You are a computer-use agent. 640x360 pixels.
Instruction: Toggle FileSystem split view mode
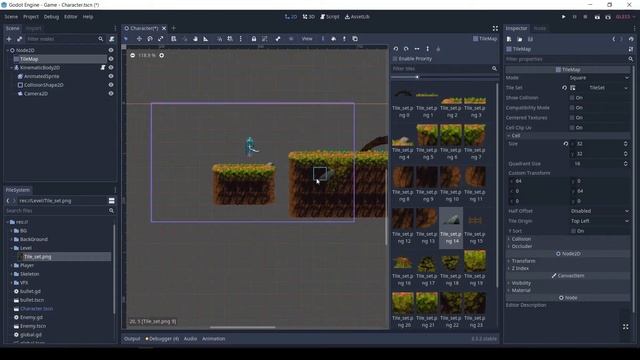pyautogui.click(x=111, y=200)
